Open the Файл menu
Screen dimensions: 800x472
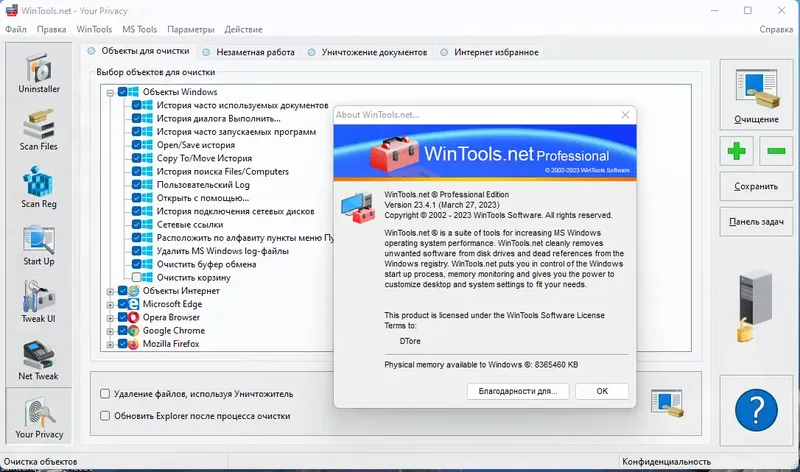click(x=16, y=30)
